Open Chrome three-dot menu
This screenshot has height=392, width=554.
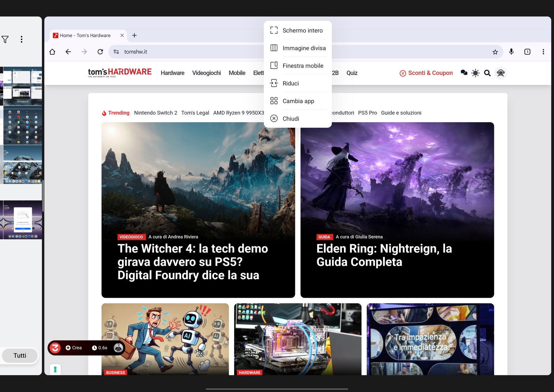543,52
